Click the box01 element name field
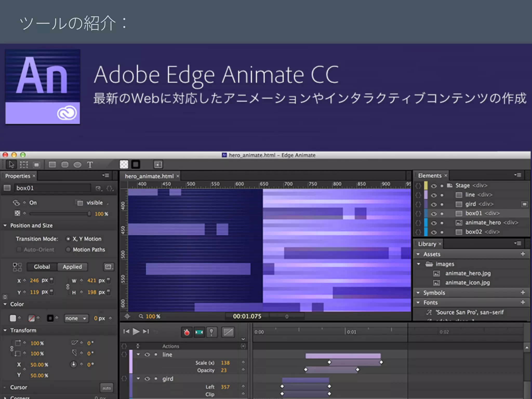Image resolution: width=532 pixels, height=399 pixels. point(52,188)
